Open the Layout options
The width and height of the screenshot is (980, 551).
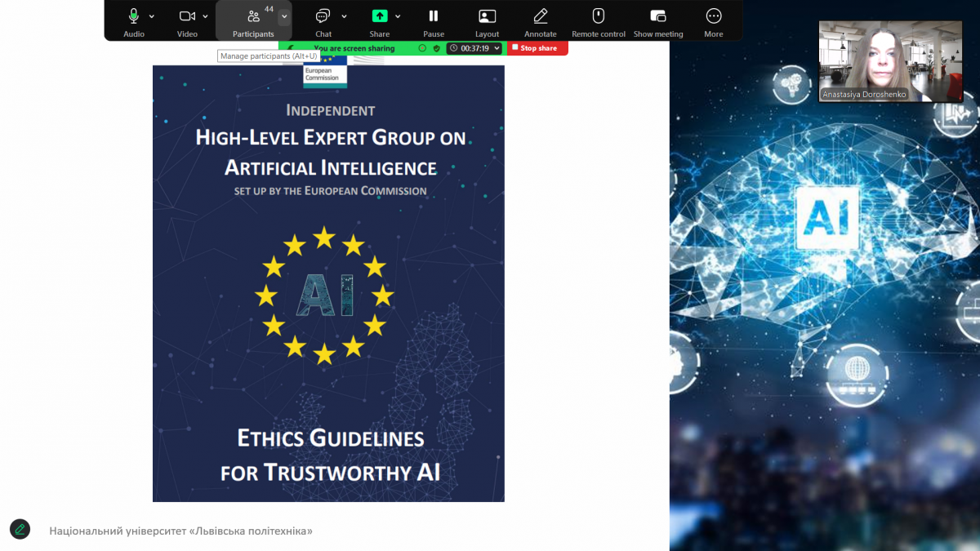(x=487, y=16)
